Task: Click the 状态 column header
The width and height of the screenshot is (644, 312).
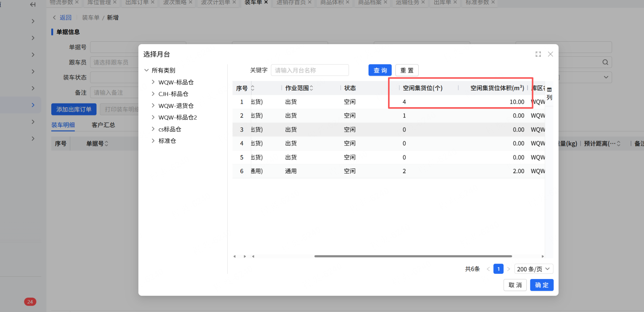Action: (350, 88)
